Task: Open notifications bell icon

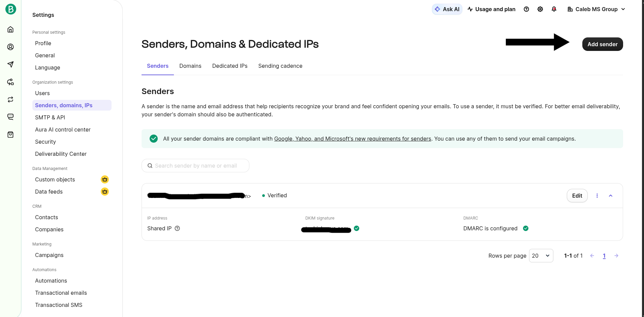Action: pos(554,9)
